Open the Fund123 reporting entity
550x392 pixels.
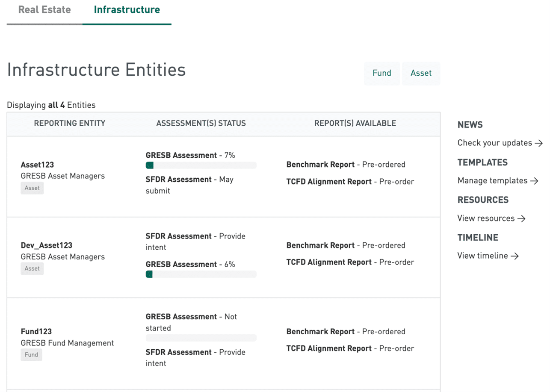(36, 331)
